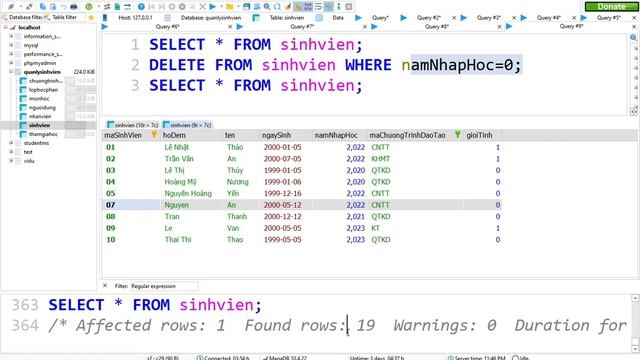Click the log panel scrollbar up arrow
The width and height of the screenshot is (640, 360).
coord(635,299)
